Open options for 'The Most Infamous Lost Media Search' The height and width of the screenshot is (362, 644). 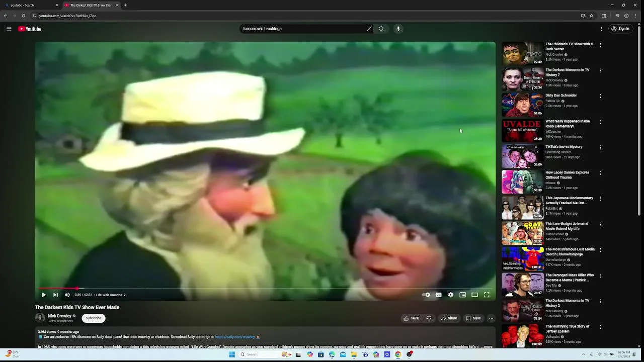(x=600, y=250)
